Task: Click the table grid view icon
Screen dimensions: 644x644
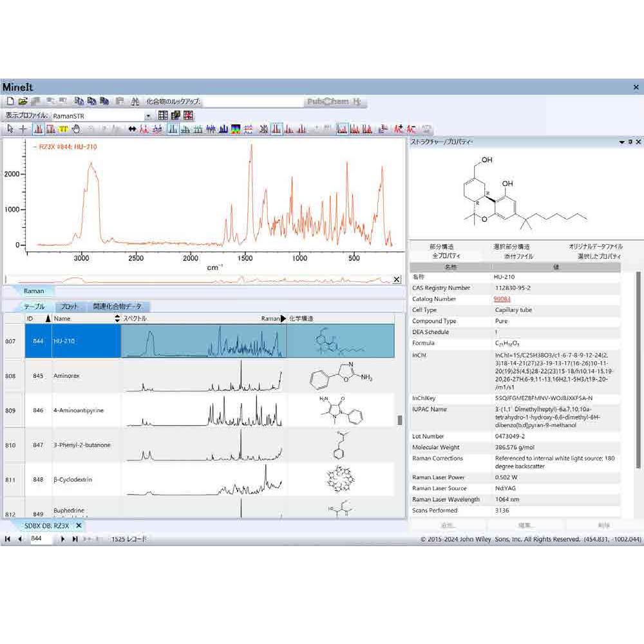Action: tap(163, 115)
